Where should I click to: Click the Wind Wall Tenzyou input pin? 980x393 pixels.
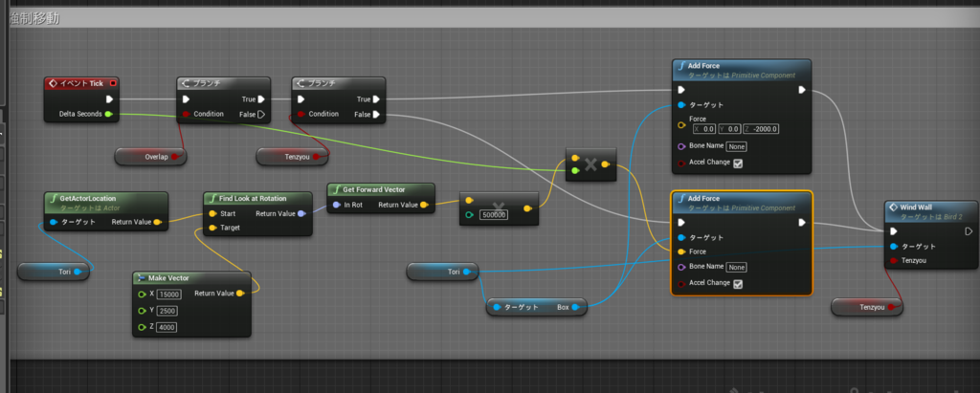pyautogui.click(x=894, y=260)
